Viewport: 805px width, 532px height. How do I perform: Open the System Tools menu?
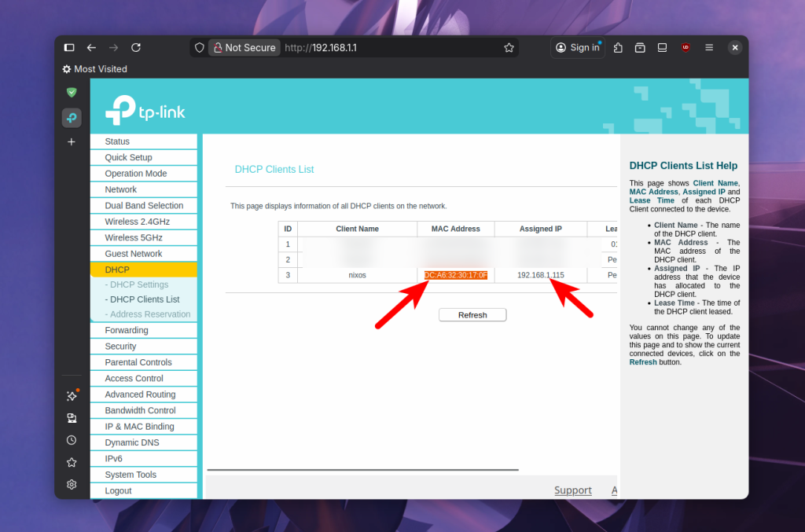pos(130,475)
